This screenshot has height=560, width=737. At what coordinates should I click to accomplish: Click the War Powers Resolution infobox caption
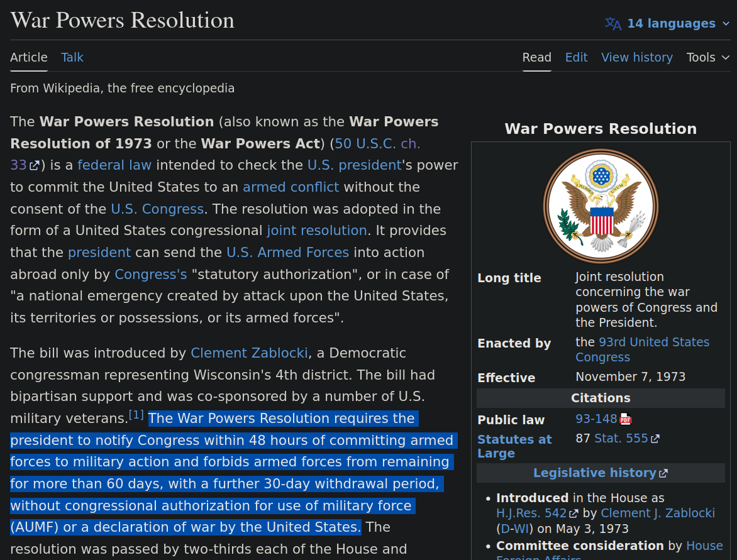601,129
